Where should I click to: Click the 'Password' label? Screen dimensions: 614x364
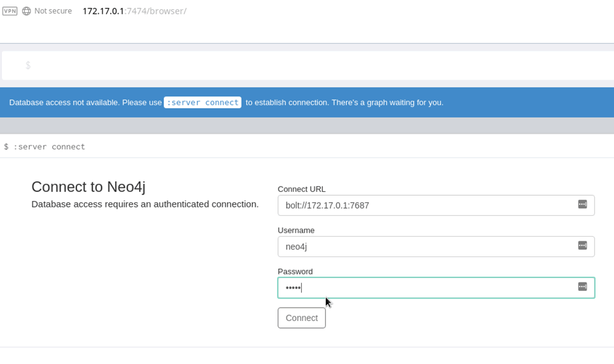coord(295,271)
